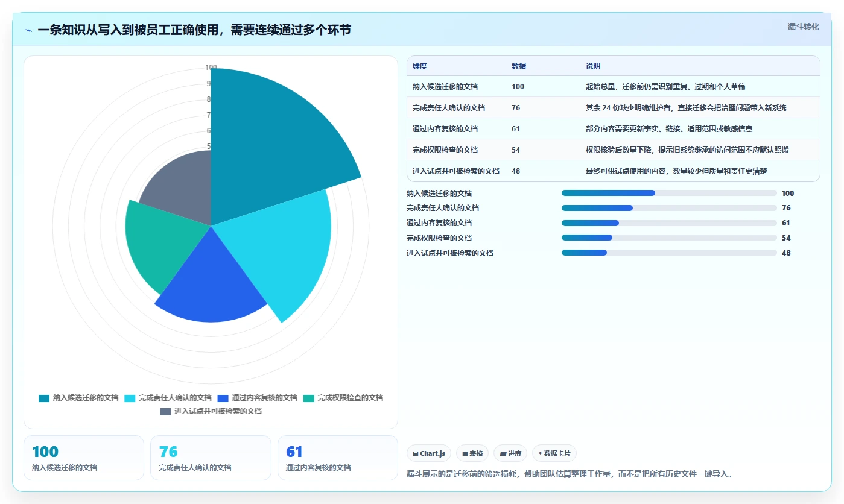Toggle legend swatch for 完成权限检查的文档
Image resolution: width=844 pixels, height=504 pixels.
point(309,398)
